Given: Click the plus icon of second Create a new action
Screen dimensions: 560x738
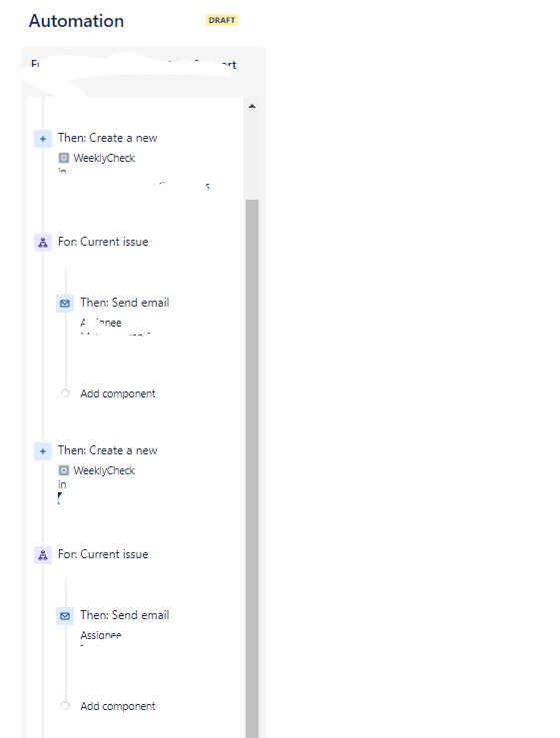Looking at the screenshot, I should (x=43, y=451).
